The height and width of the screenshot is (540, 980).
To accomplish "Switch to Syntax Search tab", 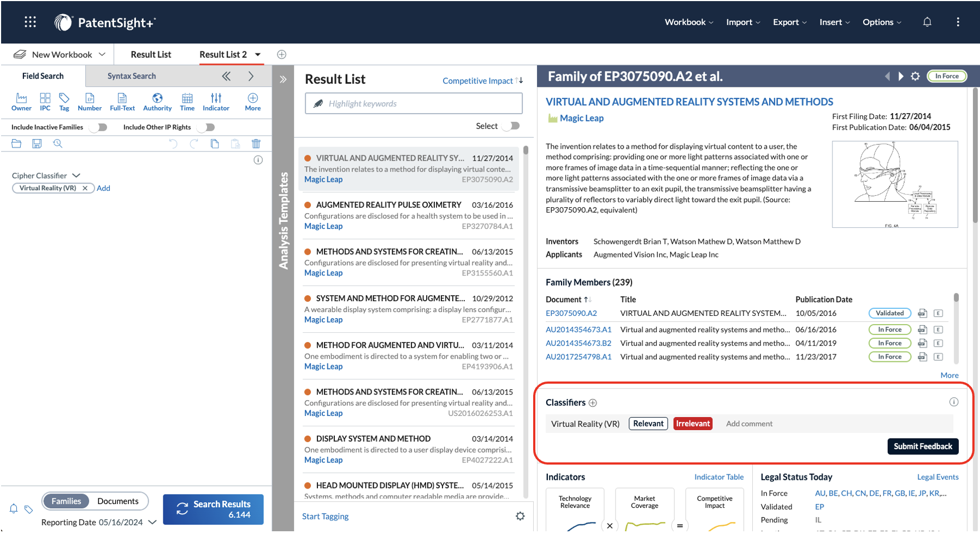I will pyautogui.click(x=132, y=76).
